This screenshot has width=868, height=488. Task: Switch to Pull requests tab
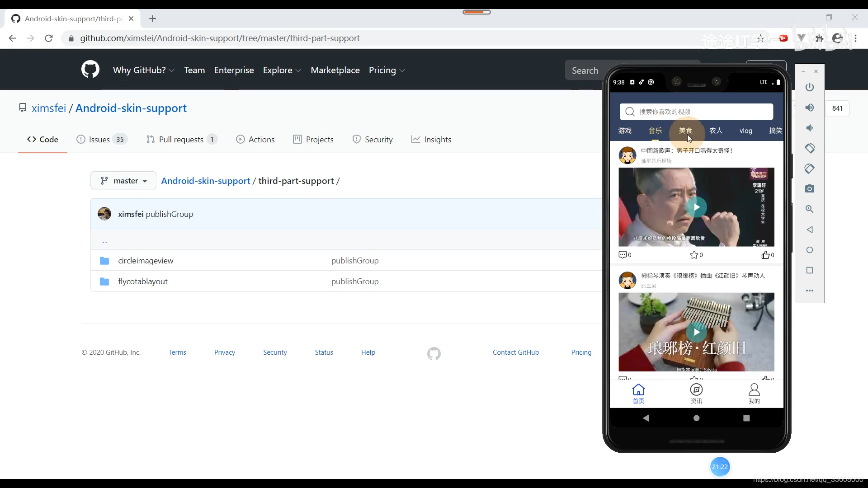182,140
